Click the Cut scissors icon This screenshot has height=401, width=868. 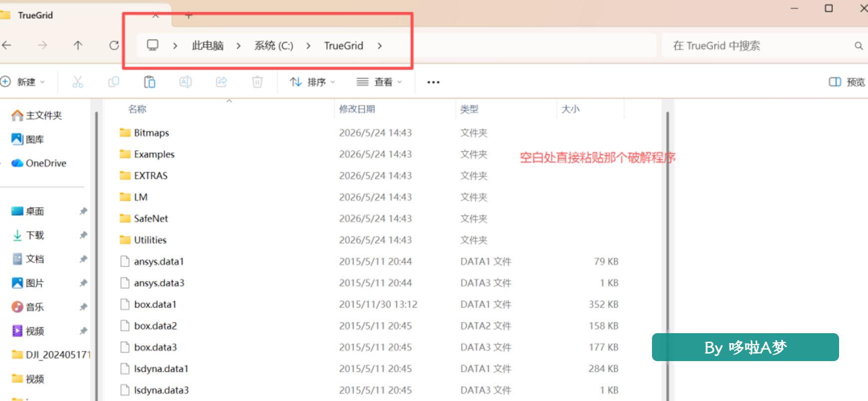pyautogui.click(x=78, y=82)
